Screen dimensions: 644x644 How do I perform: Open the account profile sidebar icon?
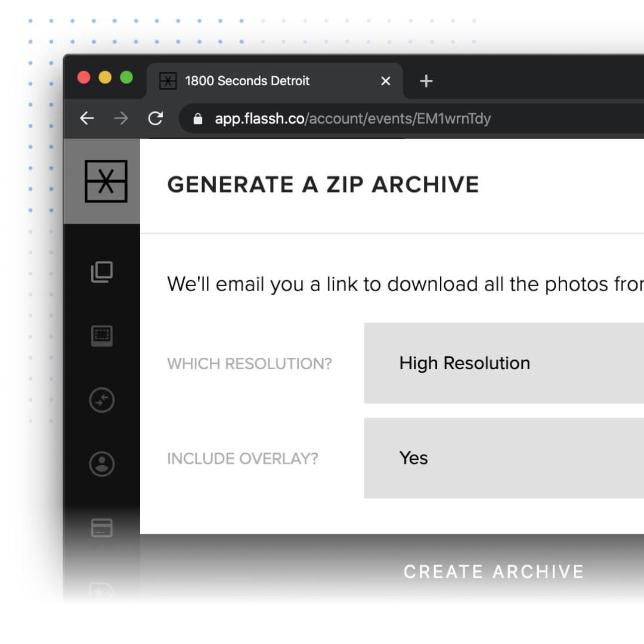click(x=101, y=464)
